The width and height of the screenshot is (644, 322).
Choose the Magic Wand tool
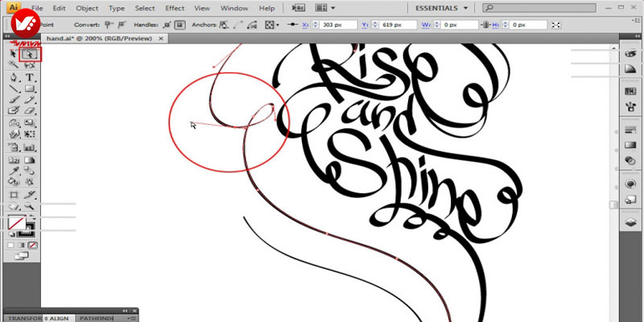point(14,65)
